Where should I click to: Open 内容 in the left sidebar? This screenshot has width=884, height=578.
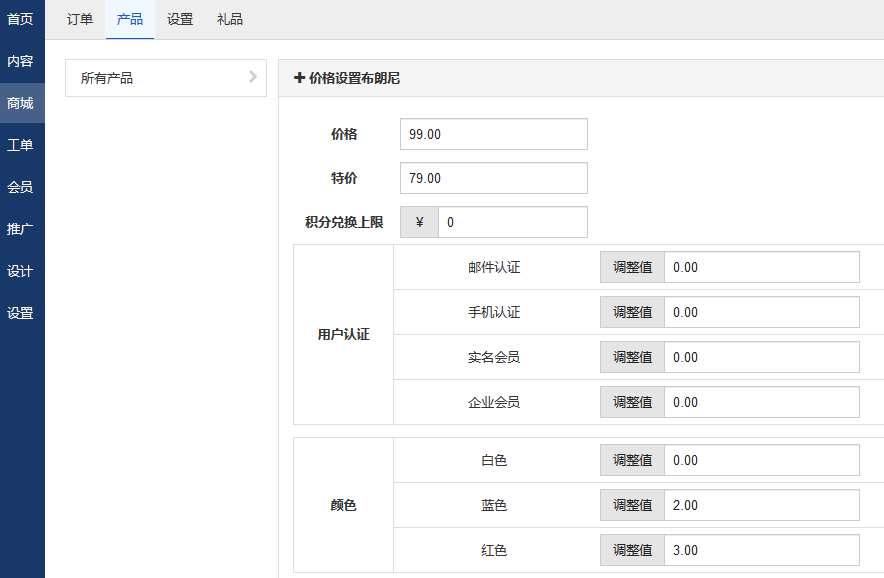pyautogui.click(x=21, y=61)
